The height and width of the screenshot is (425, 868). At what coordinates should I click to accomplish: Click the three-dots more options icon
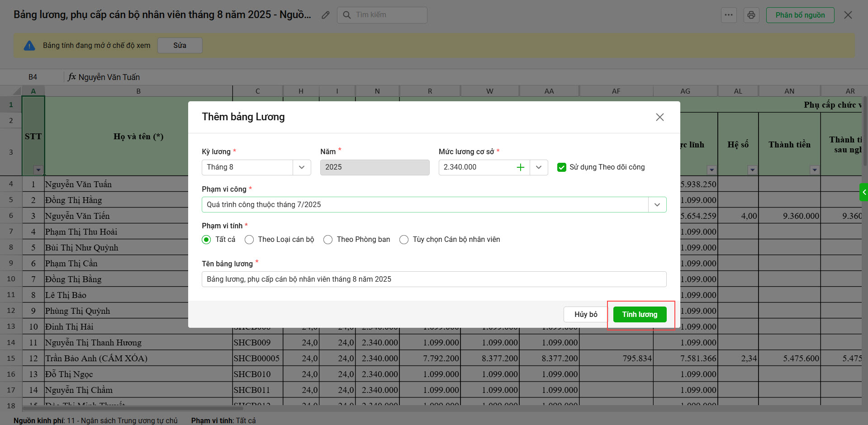[x=728, y=15]
